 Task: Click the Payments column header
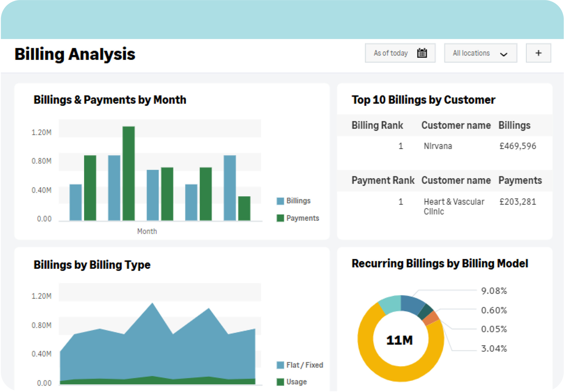coord(520,180)
